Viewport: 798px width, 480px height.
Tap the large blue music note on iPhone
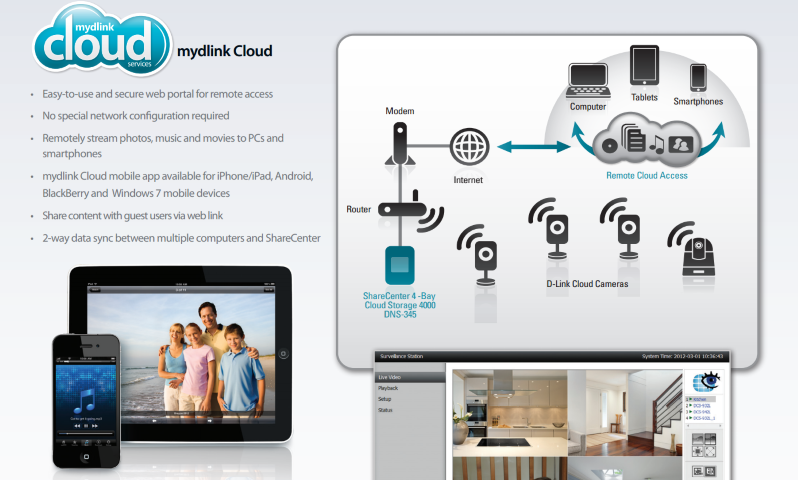point(84,401)
